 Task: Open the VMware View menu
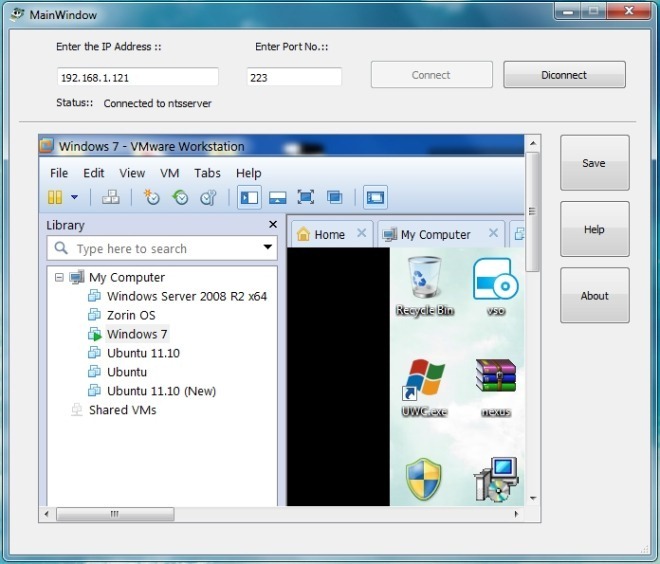(x=132, y=173)
